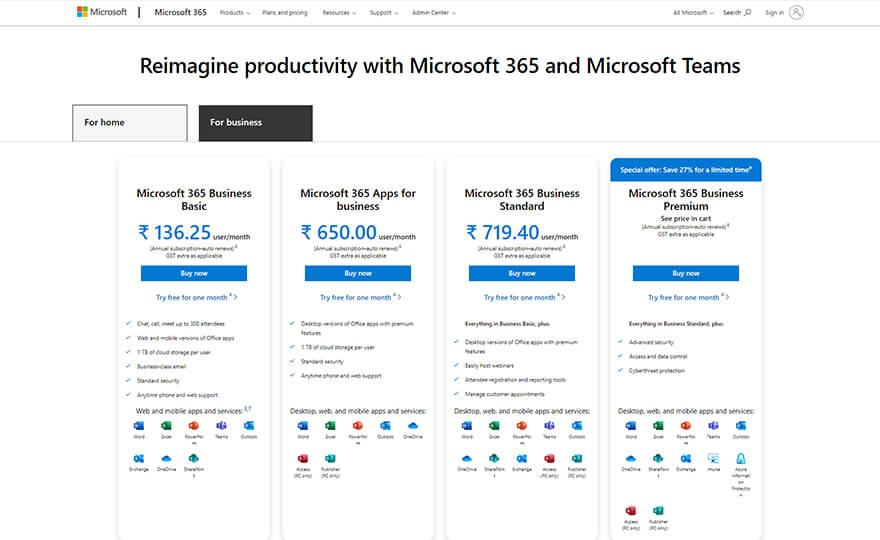Click Sign in link

[774, 12]
